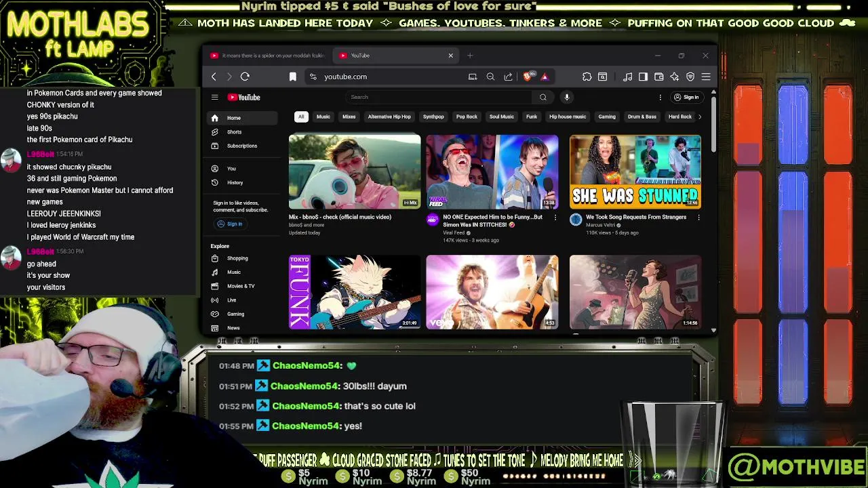Open options menu for Viral Feed video
The height and width of the screenshot is (488, 868).
pyautogui.click(x=555, y=218)
